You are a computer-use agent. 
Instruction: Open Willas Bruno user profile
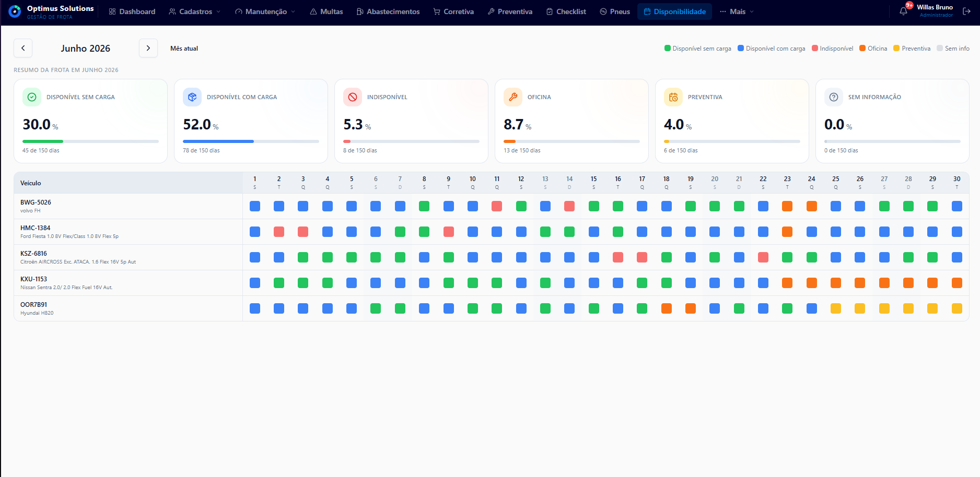[x=935, y=11]
